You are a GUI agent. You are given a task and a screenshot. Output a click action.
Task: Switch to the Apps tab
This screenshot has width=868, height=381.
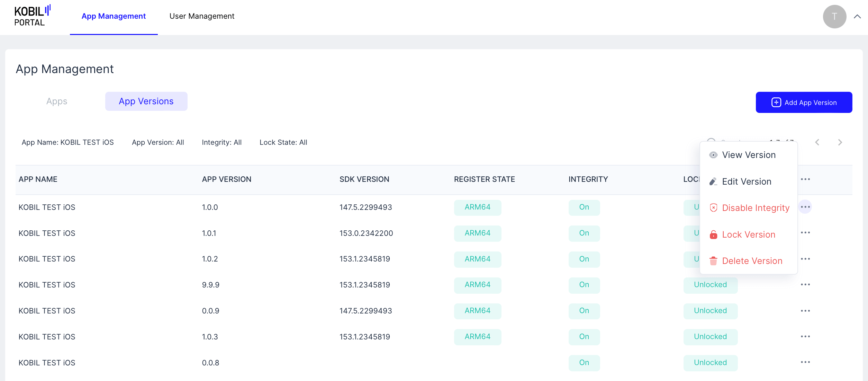coord(57,101)
